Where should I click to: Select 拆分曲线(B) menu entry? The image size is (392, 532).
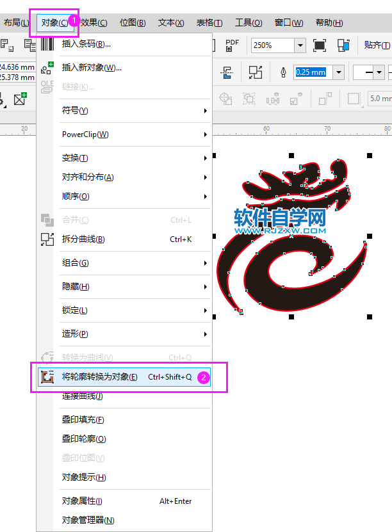pyautogui.click(x=124, y=239)
